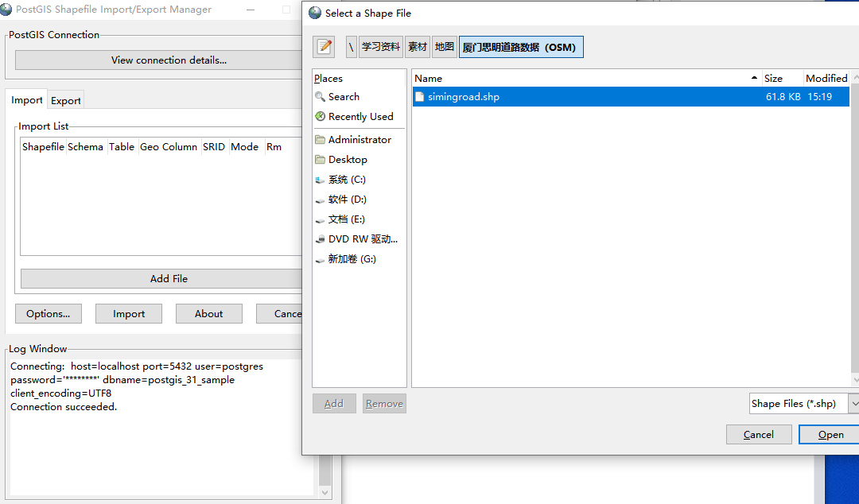Go to 地图 path segment
This screenshot has height=504, width=859.
[445, 47]
